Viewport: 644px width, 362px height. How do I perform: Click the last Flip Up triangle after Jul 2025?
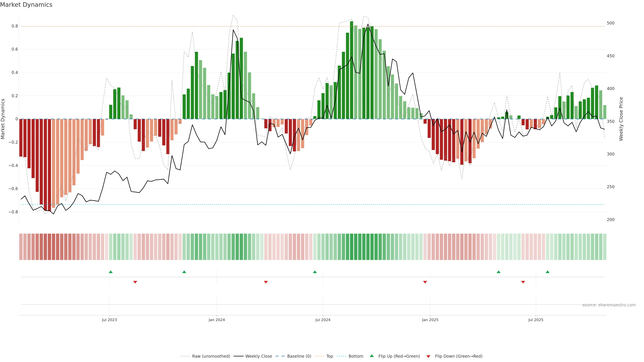[548, 272]
